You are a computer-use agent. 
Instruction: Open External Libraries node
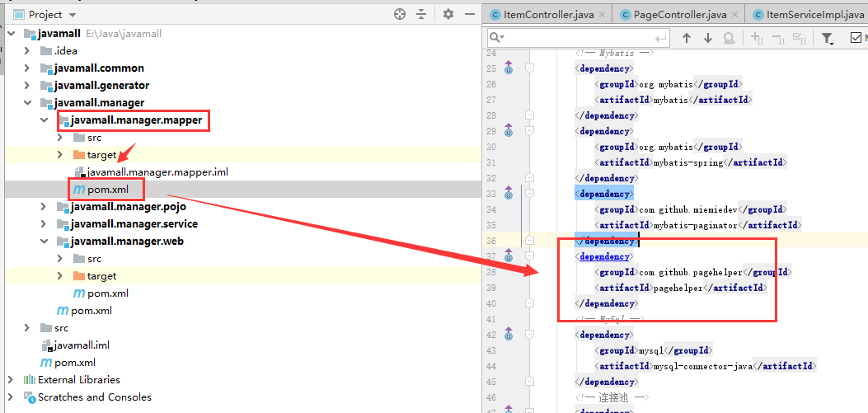[x=11, y=380]
